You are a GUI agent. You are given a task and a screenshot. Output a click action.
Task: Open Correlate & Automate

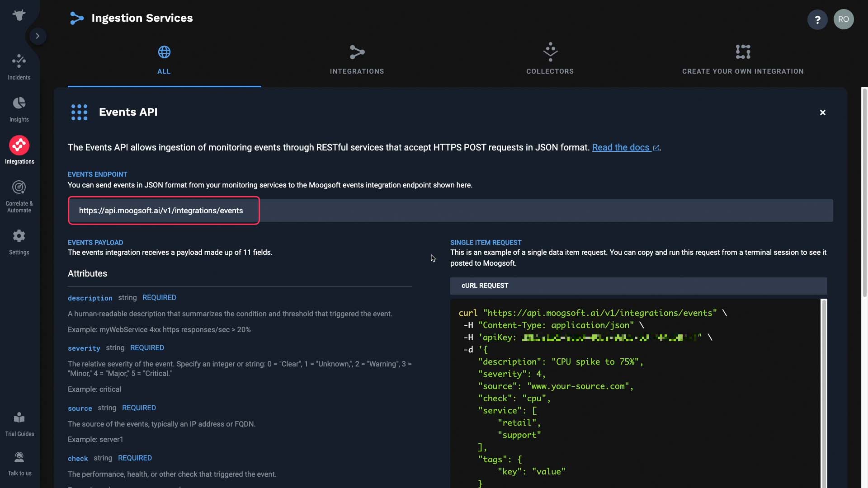coord(19,197)
